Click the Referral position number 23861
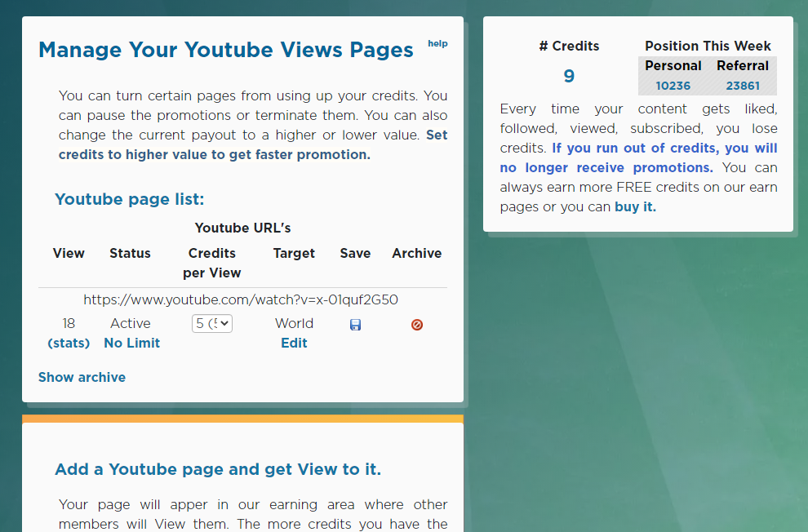808x532 pixels. pyautogui.click(x=743, y=86)
